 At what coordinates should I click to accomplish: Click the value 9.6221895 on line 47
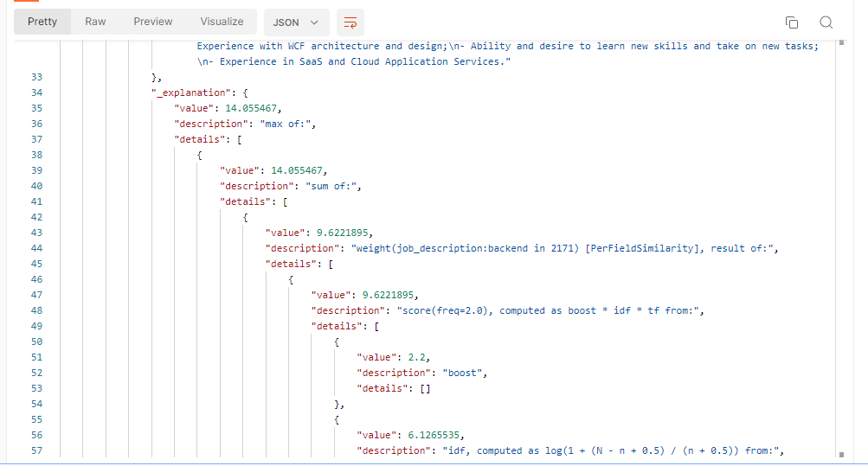click(388, 295)
